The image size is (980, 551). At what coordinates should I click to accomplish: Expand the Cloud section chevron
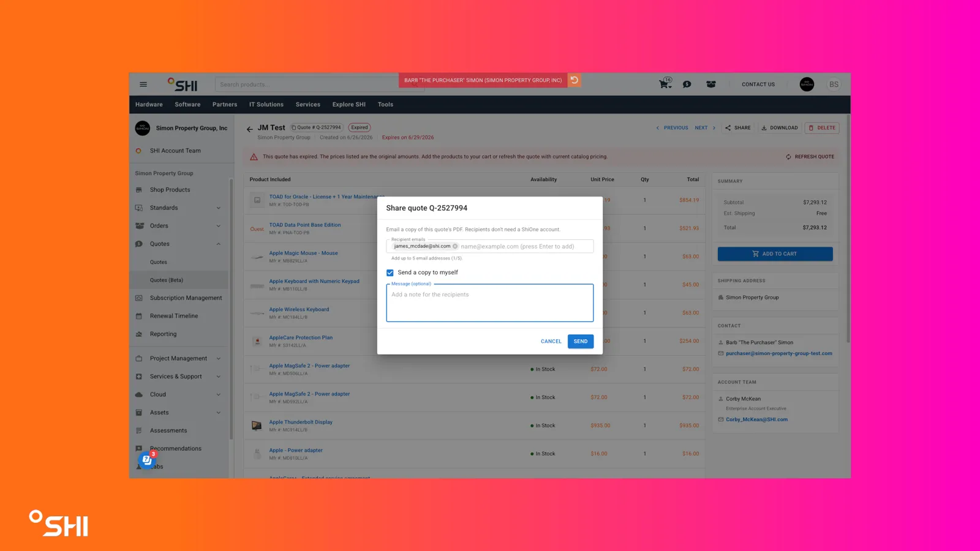219,394
